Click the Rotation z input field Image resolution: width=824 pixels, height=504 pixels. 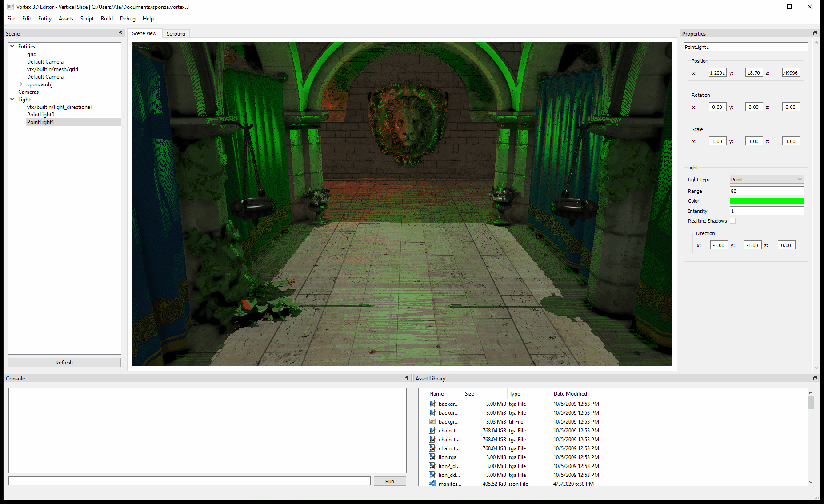(791, 107)
